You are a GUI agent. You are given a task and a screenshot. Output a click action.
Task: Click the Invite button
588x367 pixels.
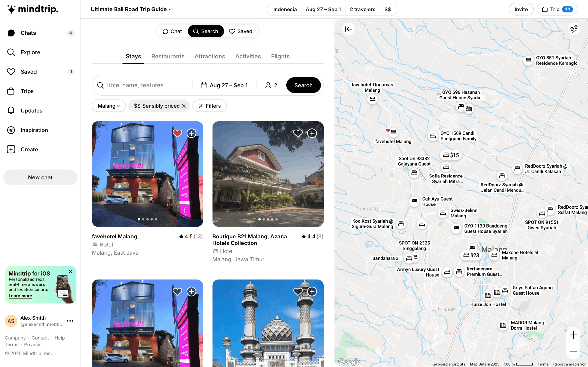pyautogui.click(x=521, y=9)
